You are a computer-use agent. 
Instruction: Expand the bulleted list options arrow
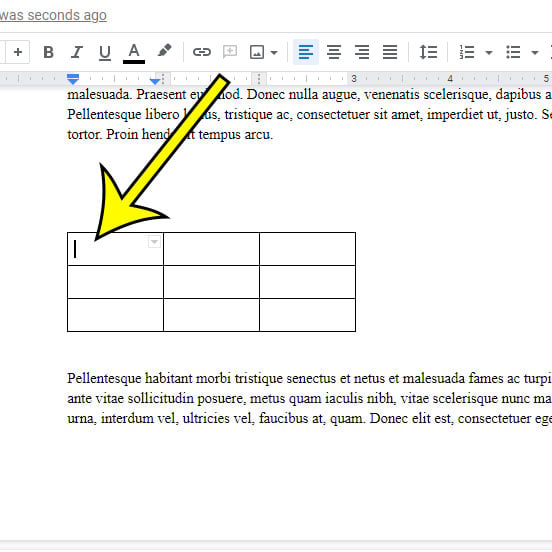(x=535, y=53)
